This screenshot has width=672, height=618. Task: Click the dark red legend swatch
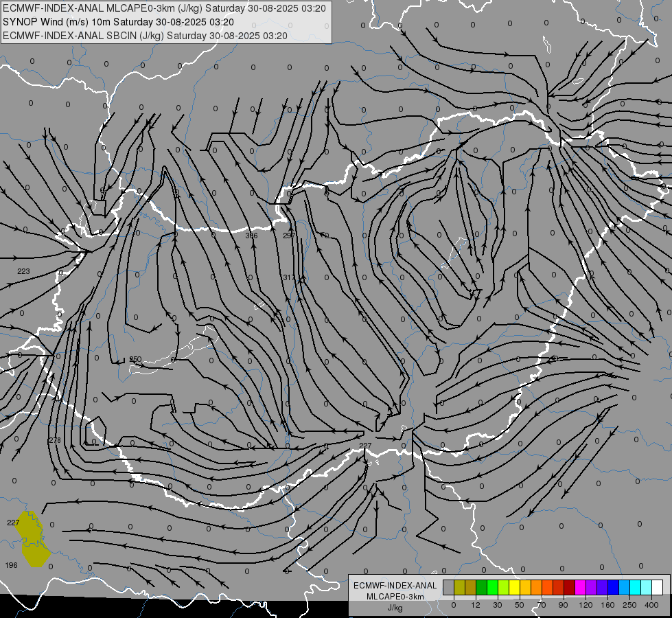tap(570, 587)
